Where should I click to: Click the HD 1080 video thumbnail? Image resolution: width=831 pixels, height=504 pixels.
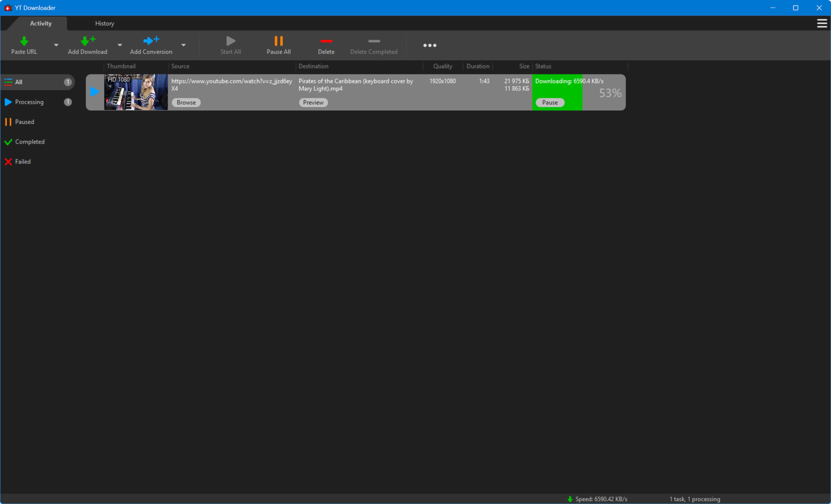136,92
